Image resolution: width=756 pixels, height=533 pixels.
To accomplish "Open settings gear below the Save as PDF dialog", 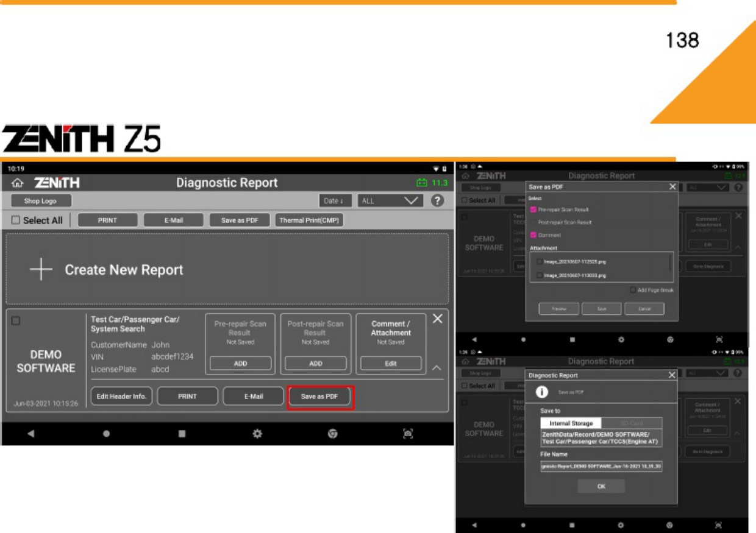I will 621,339.
